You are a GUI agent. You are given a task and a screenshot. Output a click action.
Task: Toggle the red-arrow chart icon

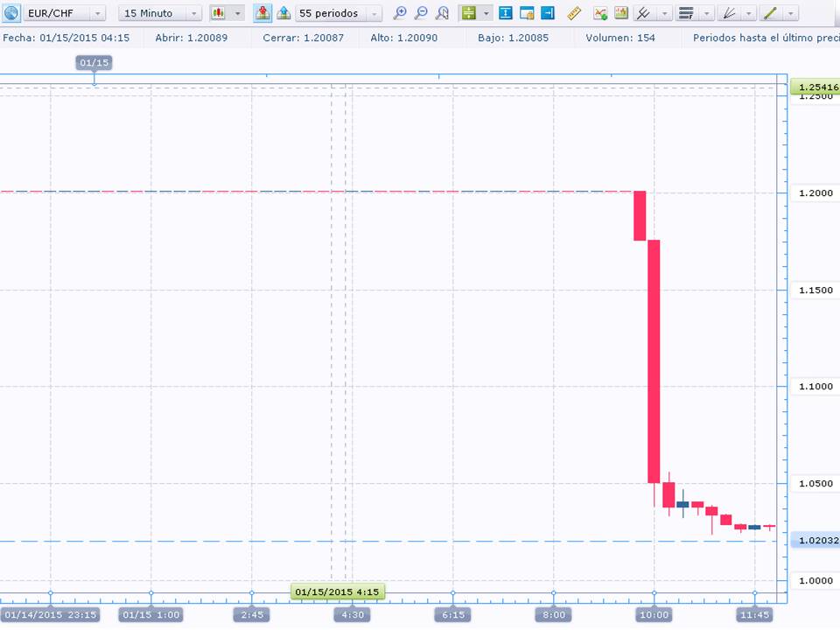[262, 13]
